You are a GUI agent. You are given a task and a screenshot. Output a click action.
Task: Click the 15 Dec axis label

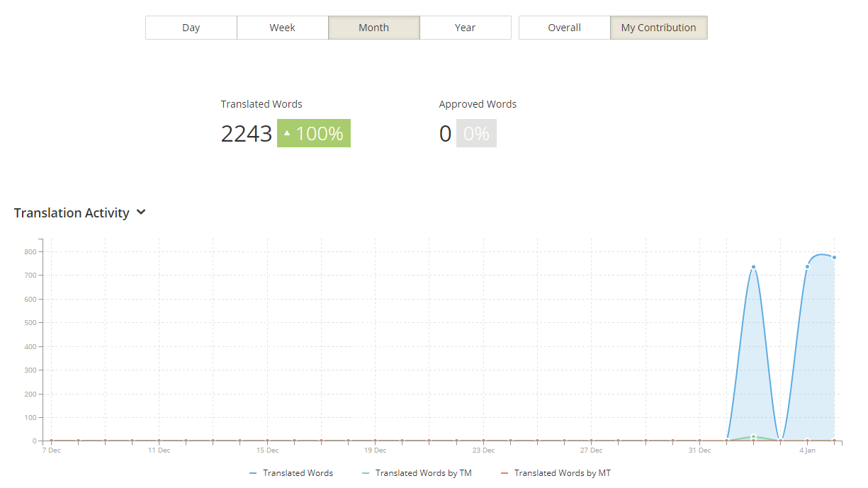coord(267,450)
